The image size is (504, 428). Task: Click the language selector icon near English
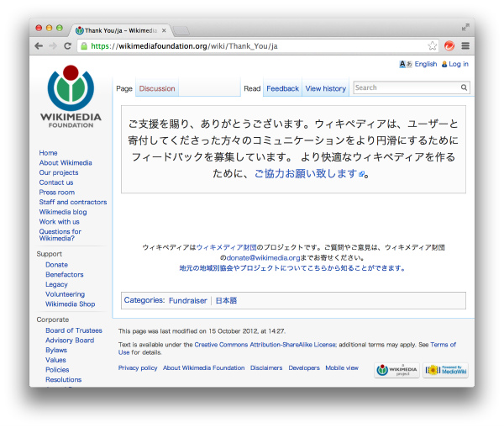[406, 64]
